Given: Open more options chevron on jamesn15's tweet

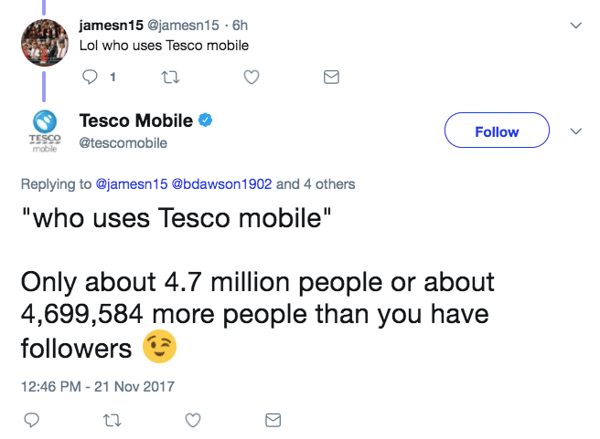Looking at the screenshot, I should (x=576, y=25).
